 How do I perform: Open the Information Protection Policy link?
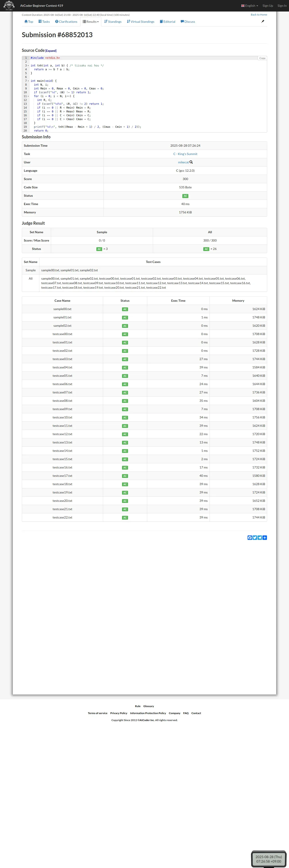[148, 713]
